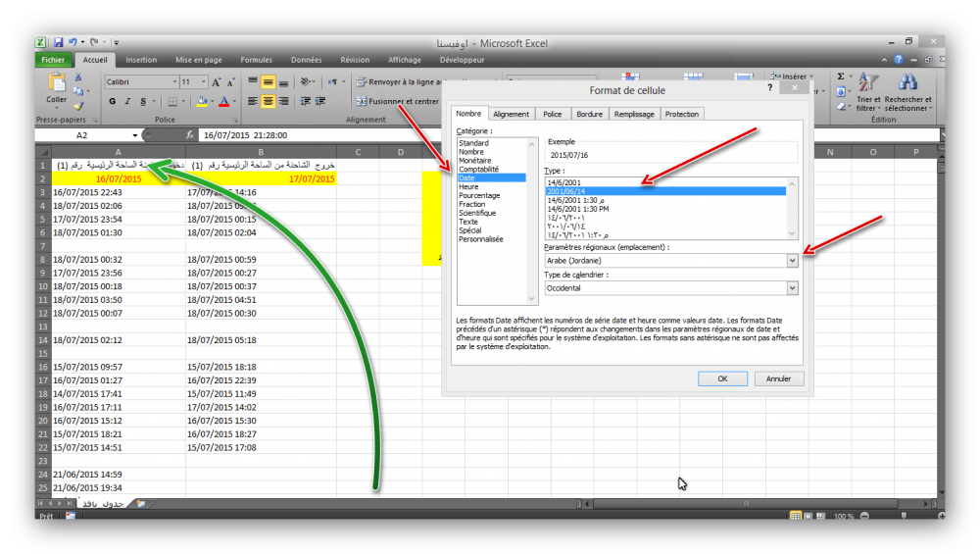980x554 pixels.
Task: Open Excel help question mark
Action: [x=899, y=60]
